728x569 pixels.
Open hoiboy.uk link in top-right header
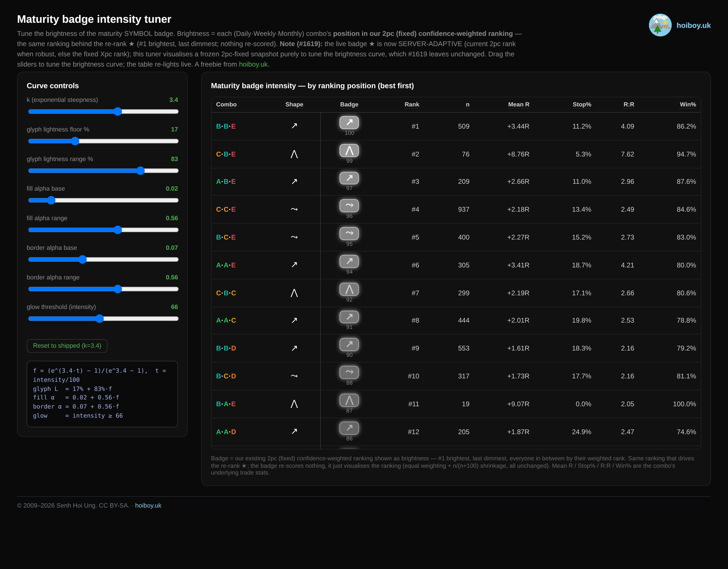[693, 25]
